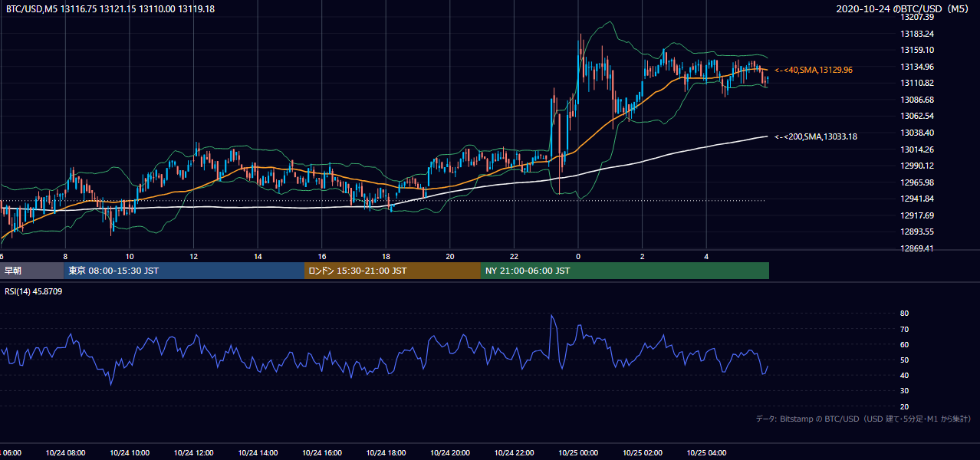Click the BTC/USD,M5 price header text
The width and height of the screenshot is (980, 460).
click(110, 8)
